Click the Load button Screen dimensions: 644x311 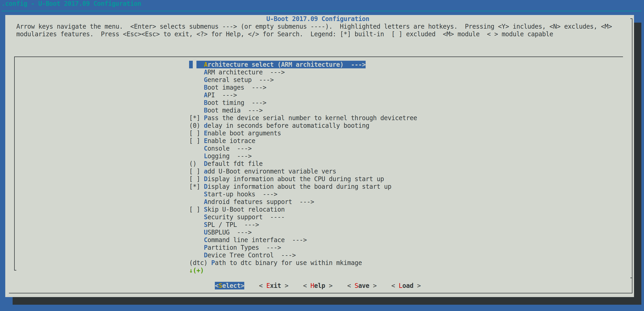[406, 285]
